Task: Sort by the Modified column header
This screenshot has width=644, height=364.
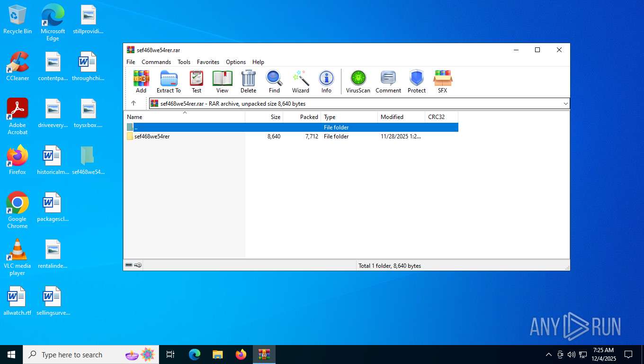Action: tap(402, 117)
